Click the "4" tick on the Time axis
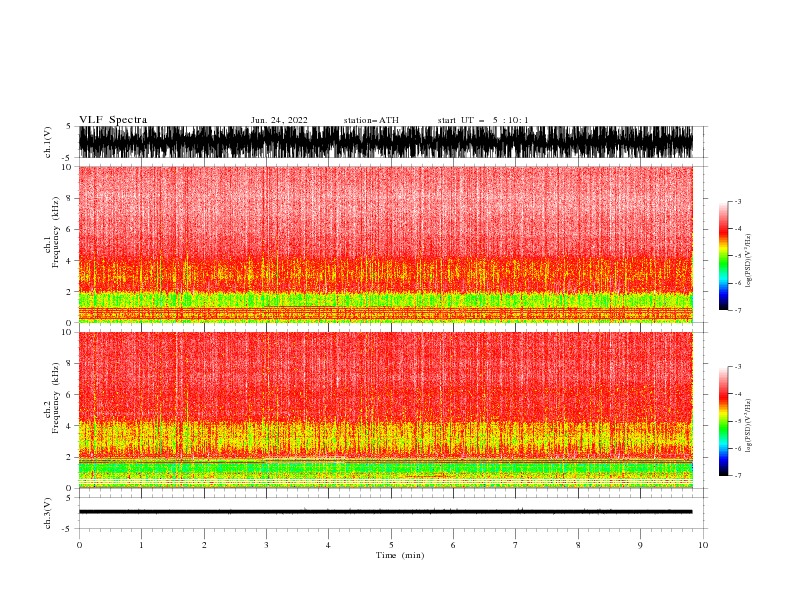792x612 pixels. 328,545
